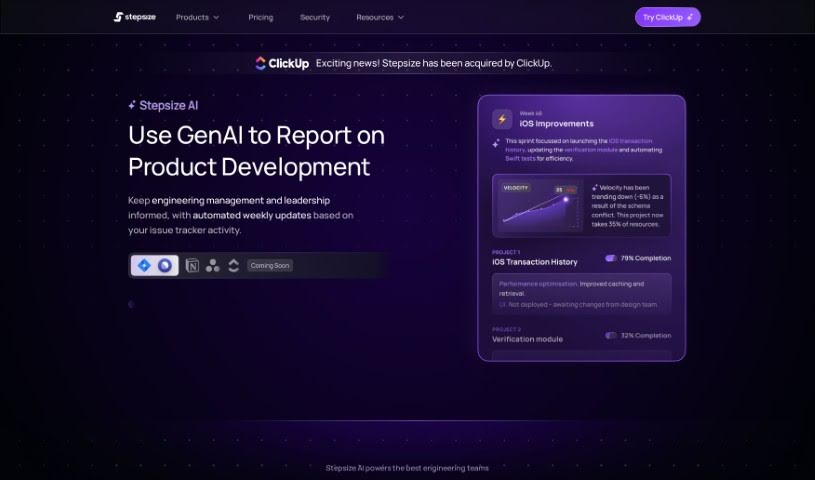Click the 32% Completion progress indicator

coord(637,335)
